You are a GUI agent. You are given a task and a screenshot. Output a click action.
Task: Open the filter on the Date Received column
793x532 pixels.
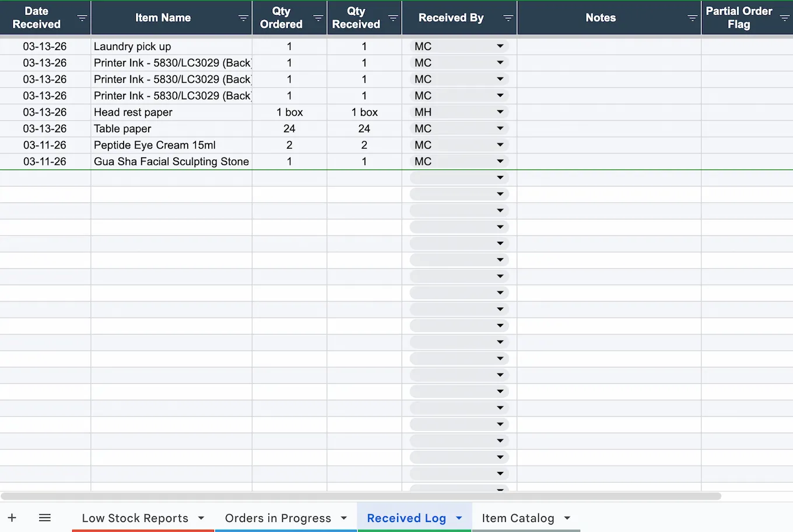pos(82,17)
